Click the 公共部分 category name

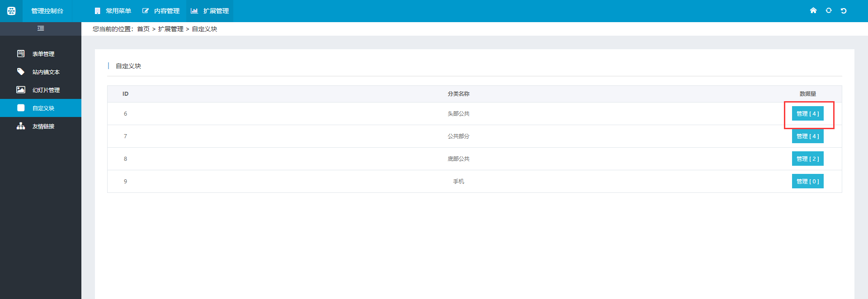458,136
